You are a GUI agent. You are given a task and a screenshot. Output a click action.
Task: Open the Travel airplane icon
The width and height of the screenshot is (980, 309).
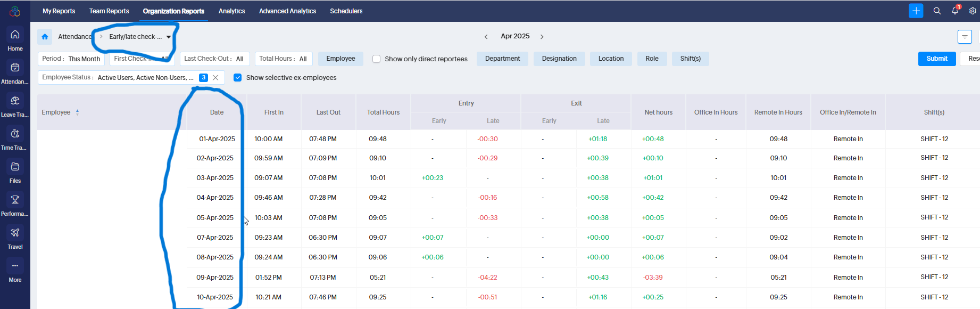point(15,233)
